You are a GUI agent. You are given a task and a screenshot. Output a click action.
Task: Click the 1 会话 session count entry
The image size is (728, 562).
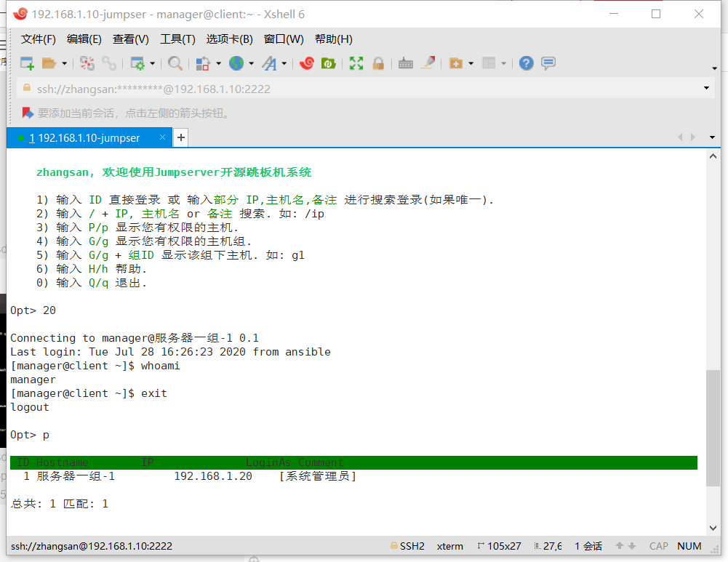(x=588, y=546)
